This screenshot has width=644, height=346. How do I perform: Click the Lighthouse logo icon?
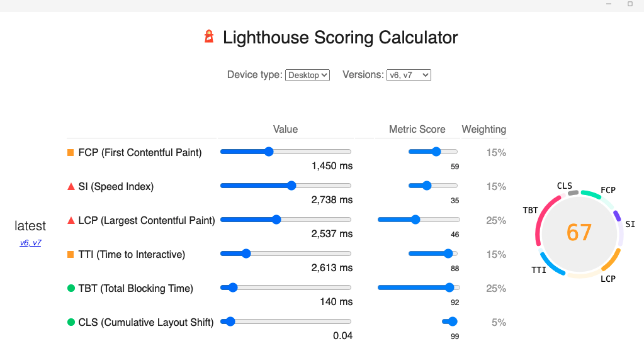click(x=209, y=36)
